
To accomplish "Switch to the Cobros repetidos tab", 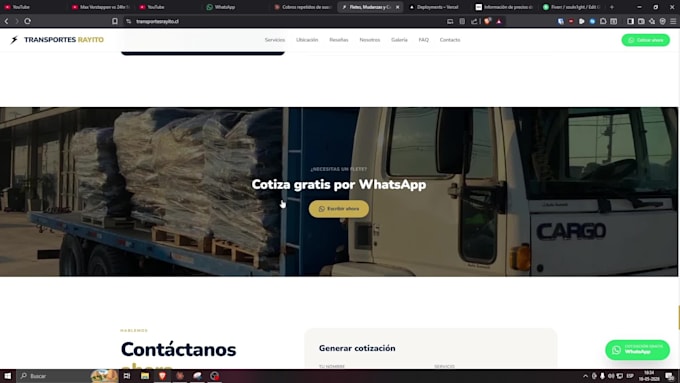I will point(303,7).
